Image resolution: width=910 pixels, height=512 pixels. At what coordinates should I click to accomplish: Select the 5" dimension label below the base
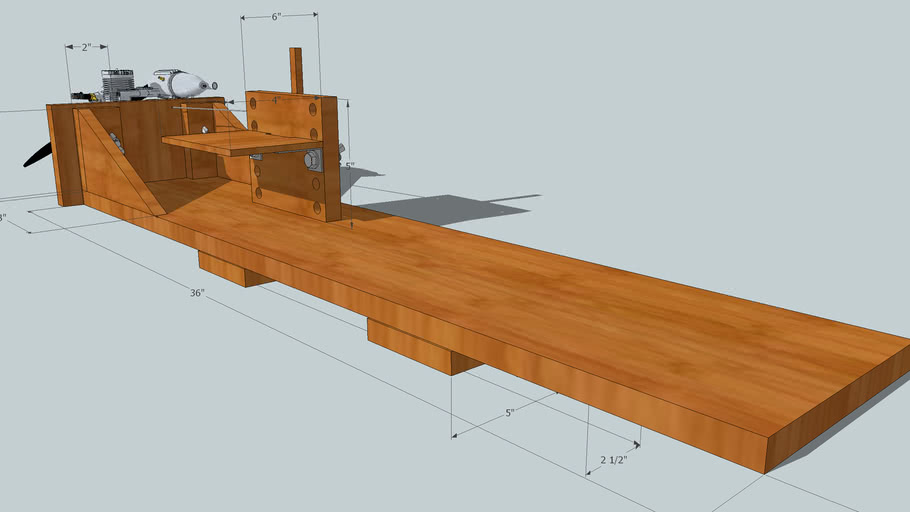pos(508,412)
